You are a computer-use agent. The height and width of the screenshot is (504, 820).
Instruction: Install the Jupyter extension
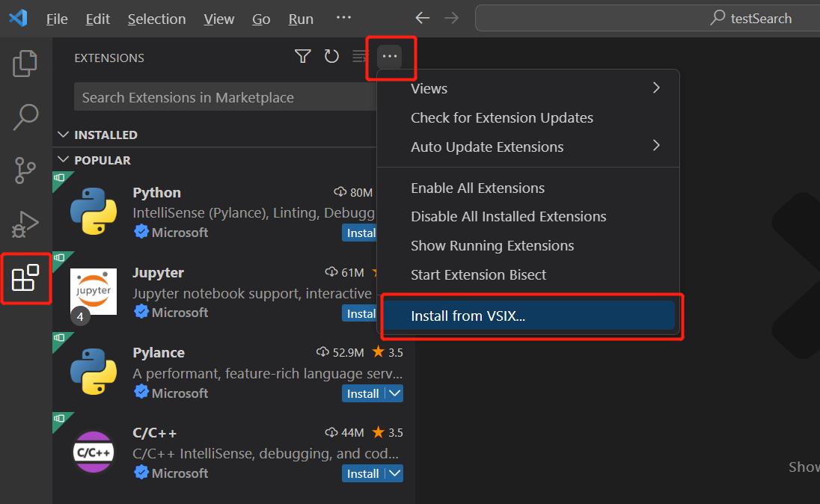coord(359,313)
